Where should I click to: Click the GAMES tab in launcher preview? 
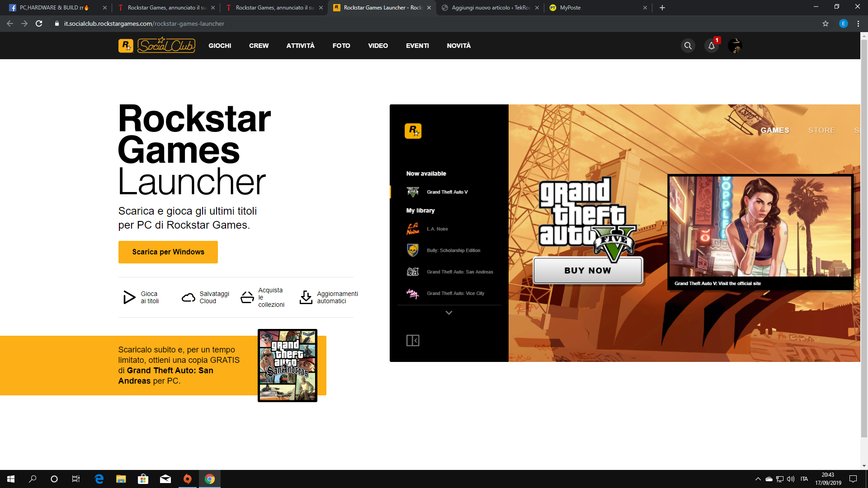pos(775,130)
